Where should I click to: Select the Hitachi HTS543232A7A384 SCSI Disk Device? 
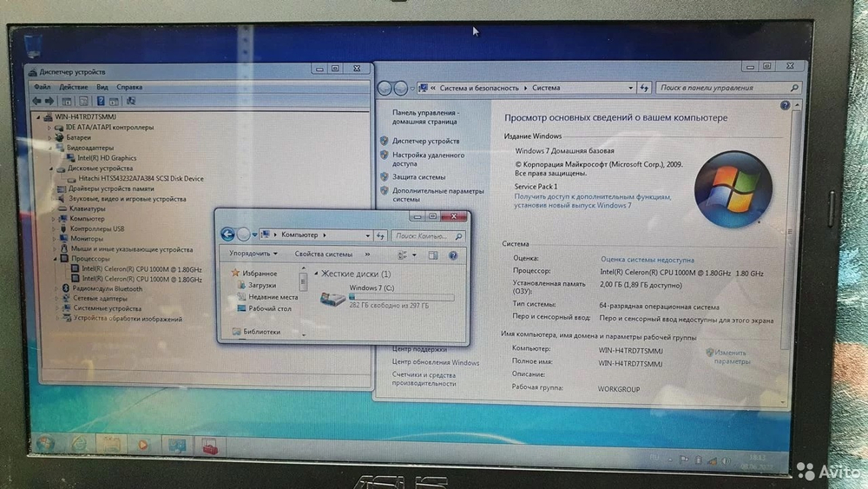point(141,178)
